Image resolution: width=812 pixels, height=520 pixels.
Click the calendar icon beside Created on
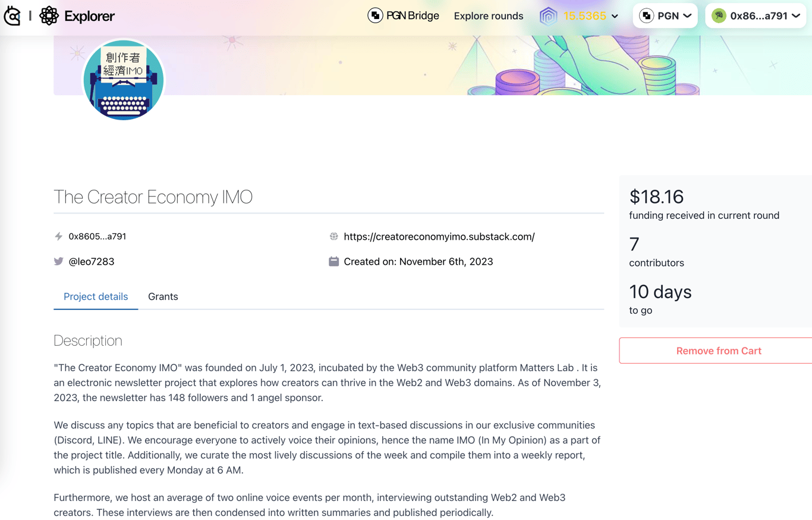point(333,261)
